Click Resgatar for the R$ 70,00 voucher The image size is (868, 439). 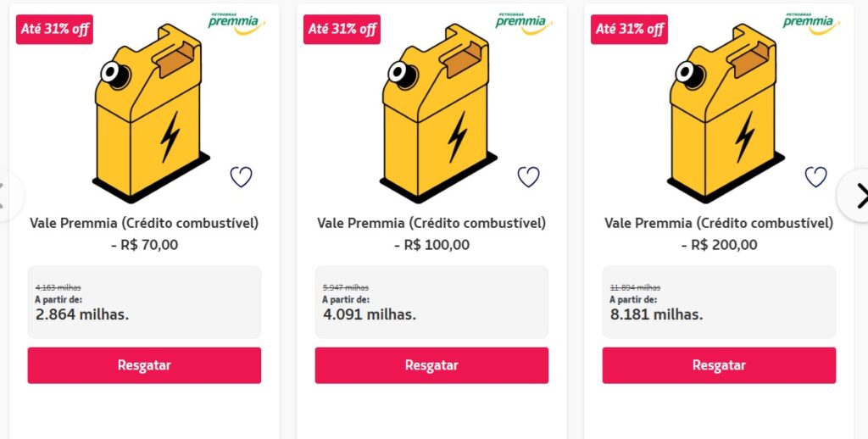click(144, 365)
